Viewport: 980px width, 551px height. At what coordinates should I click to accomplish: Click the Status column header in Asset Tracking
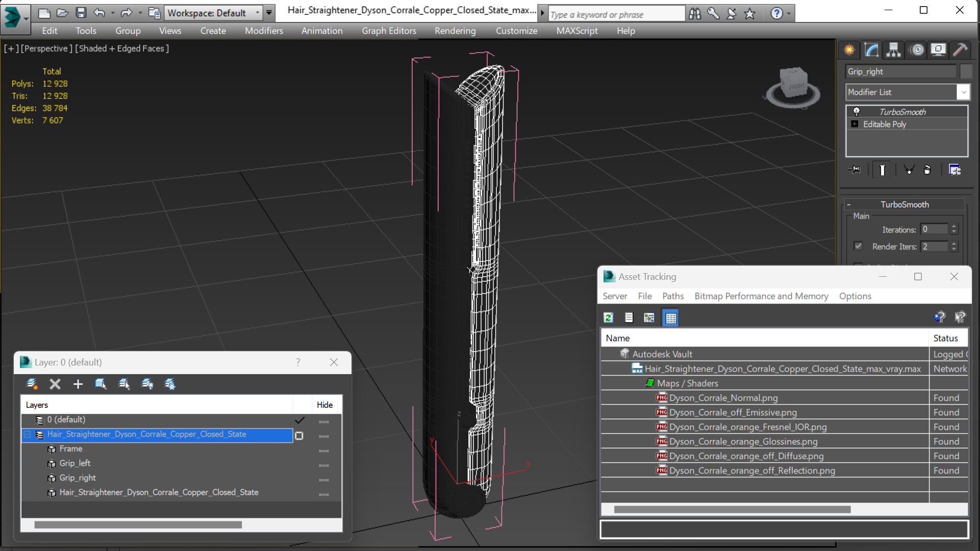948,338
